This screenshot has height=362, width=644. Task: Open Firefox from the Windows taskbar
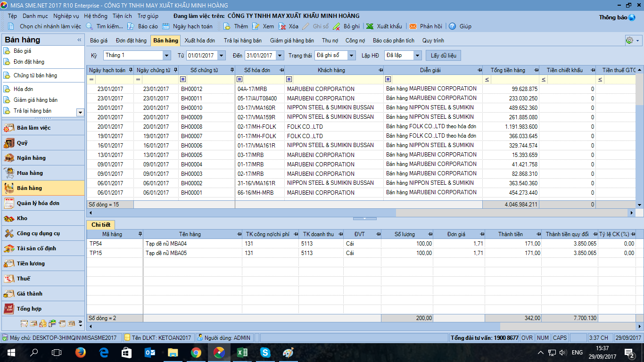point(80,353)
